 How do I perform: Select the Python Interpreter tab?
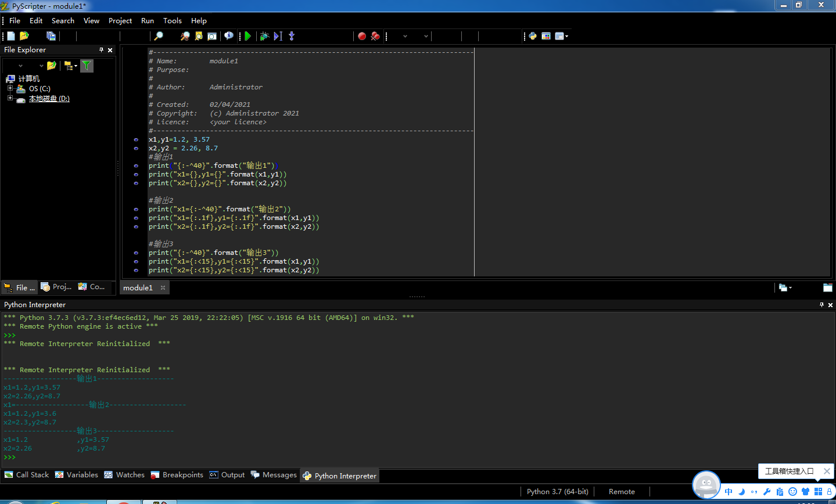click(340, 476)
